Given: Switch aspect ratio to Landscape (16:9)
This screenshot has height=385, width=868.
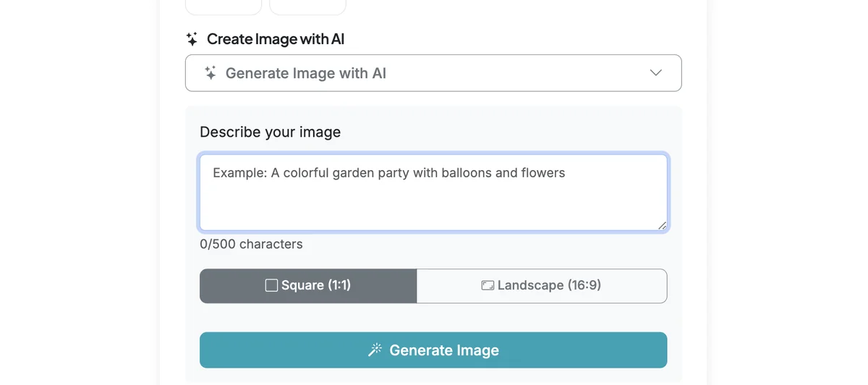Looking at the screenshot, I should click(542, 286).
